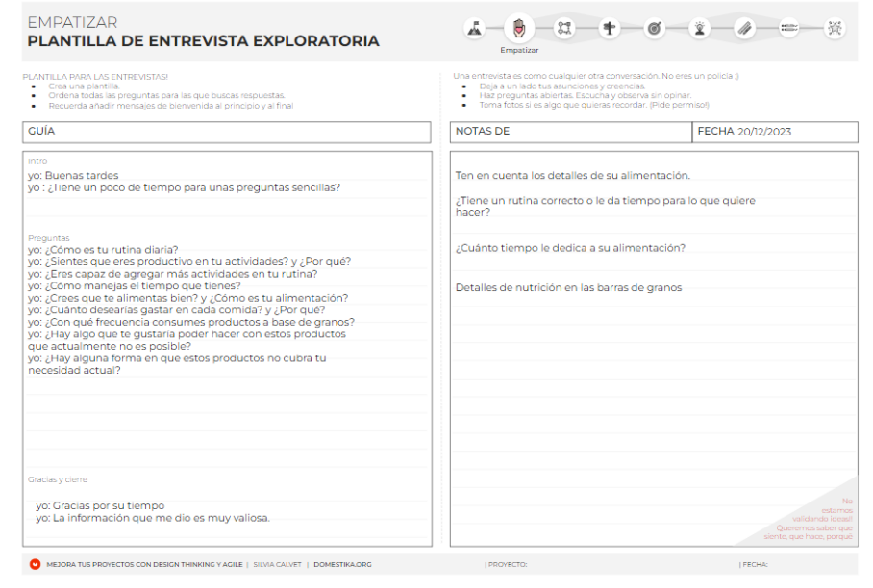The width and height of the screenshot is (873, 588).
Task: Click bullet 'Ordena todas las preguntas'
Action: point(166,96)
